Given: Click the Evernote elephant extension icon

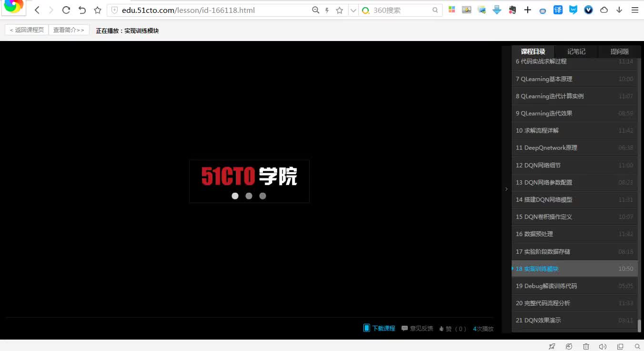Looking at the screenshot, I should coord(512,10).
